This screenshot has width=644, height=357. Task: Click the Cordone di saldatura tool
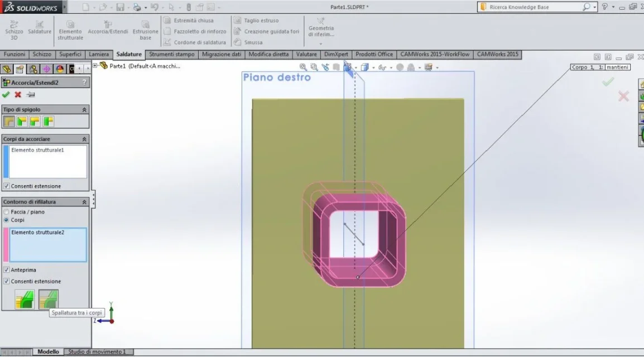tap(195, 42)
